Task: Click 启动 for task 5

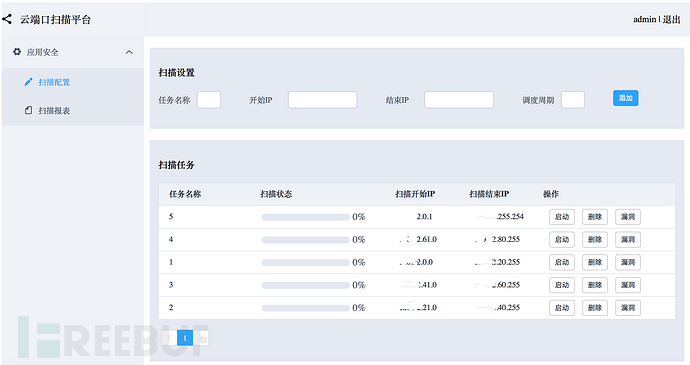Action: (562, 217)
